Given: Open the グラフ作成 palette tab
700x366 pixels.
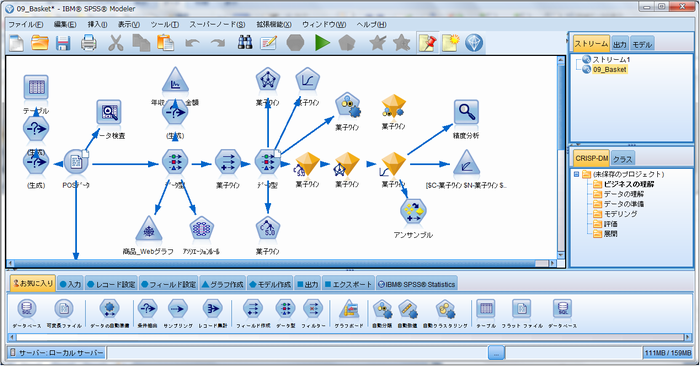Looking at the screenshot, I should [x=222, y=284].
